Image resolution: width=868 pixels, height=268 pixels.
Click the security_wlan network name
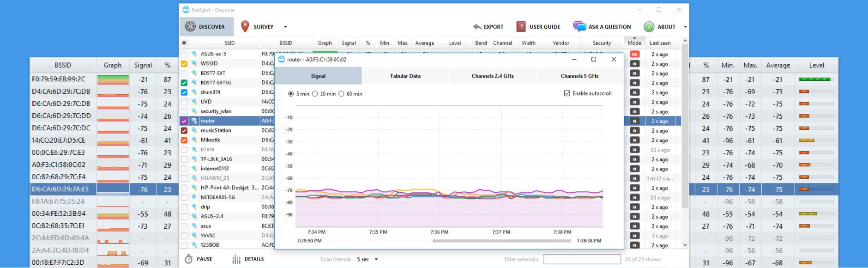click(216, 111)
